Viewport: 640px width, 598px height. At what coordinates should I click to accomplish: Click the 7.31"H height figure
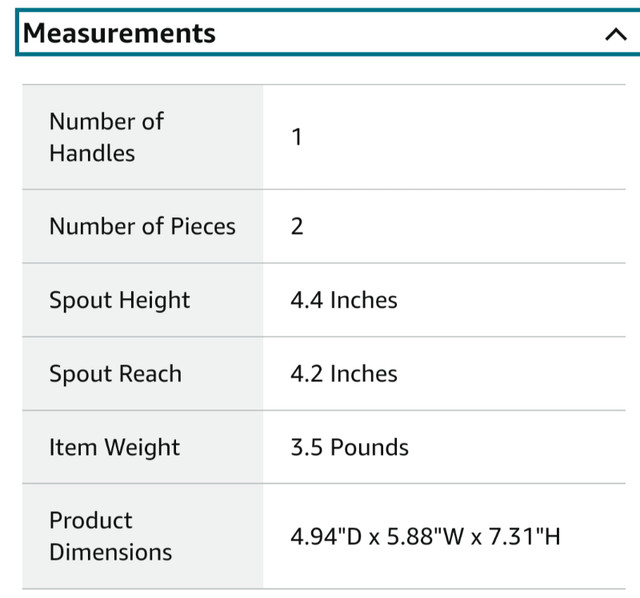[x=523, y=537]
